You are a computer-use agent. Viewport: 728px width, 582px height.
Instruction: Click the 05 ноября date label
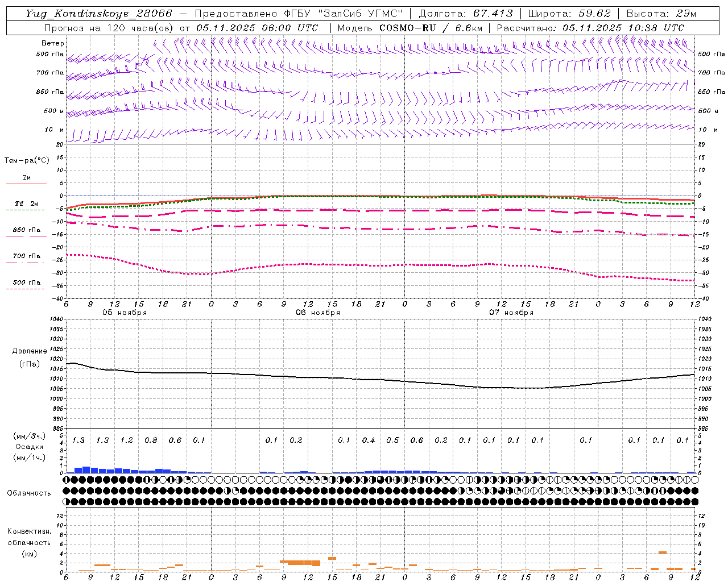tap(125, 313)
